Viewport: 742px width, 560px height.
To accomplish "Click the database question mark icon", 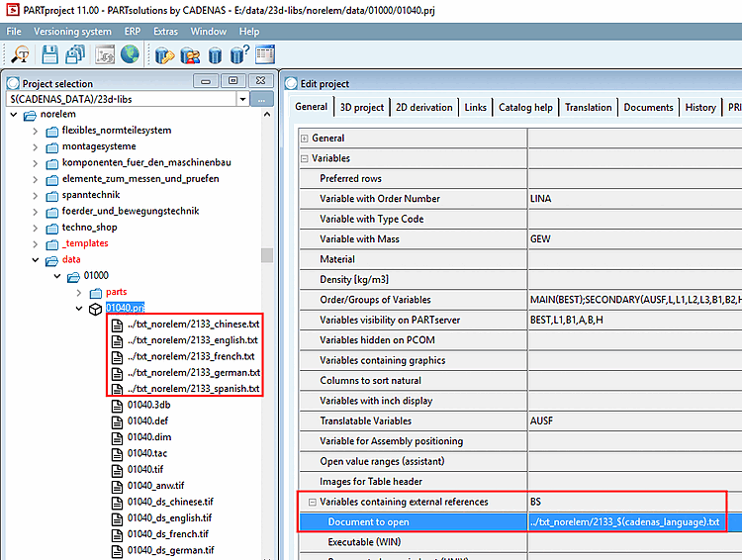I will 239,54.
